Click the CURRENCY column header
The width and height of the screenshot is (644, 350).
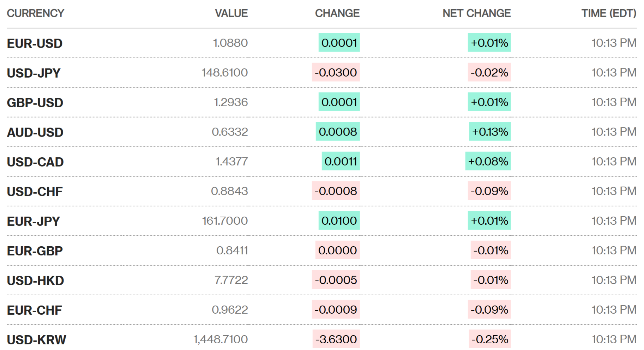click(x=35, y=13)
